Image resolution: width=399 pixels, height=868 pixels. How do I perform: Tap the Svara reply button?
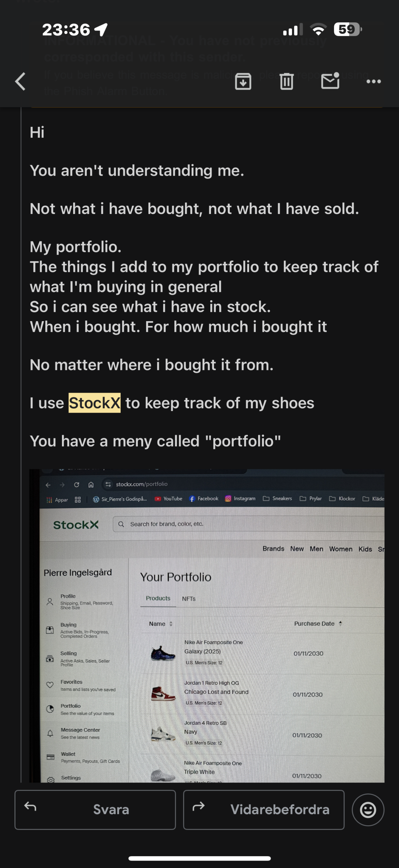[x=95, y=810]
